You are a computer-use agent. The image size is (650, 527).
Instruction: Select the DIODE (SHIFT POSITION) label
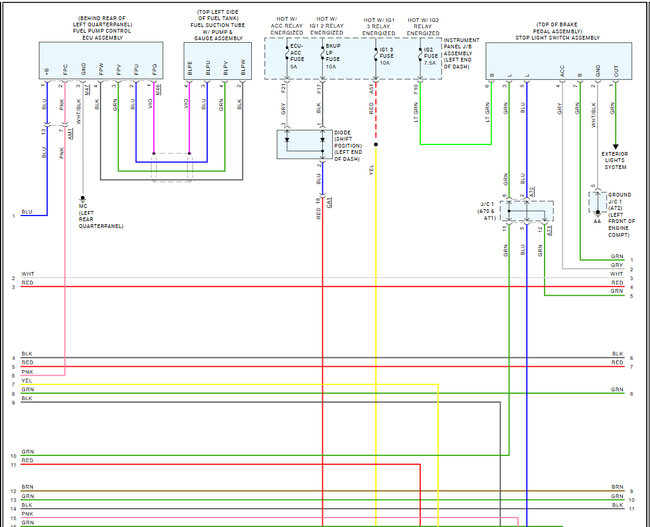348,146
